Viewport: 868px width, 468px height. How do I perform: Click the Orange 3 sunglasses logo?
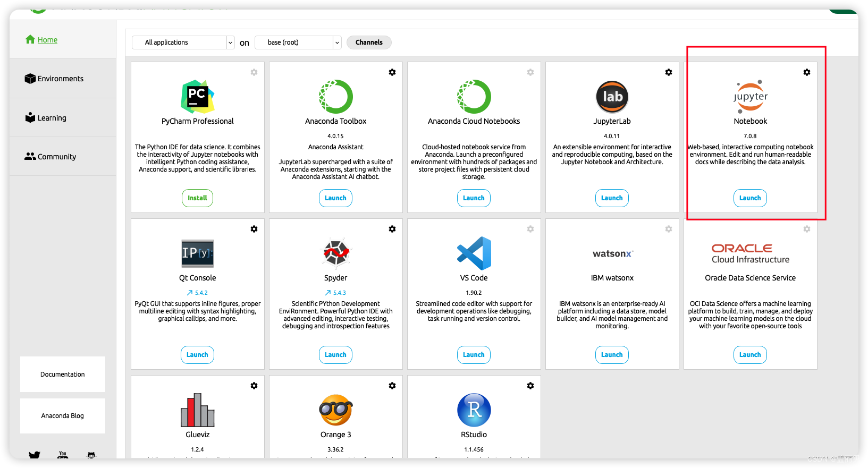point(336,410)
